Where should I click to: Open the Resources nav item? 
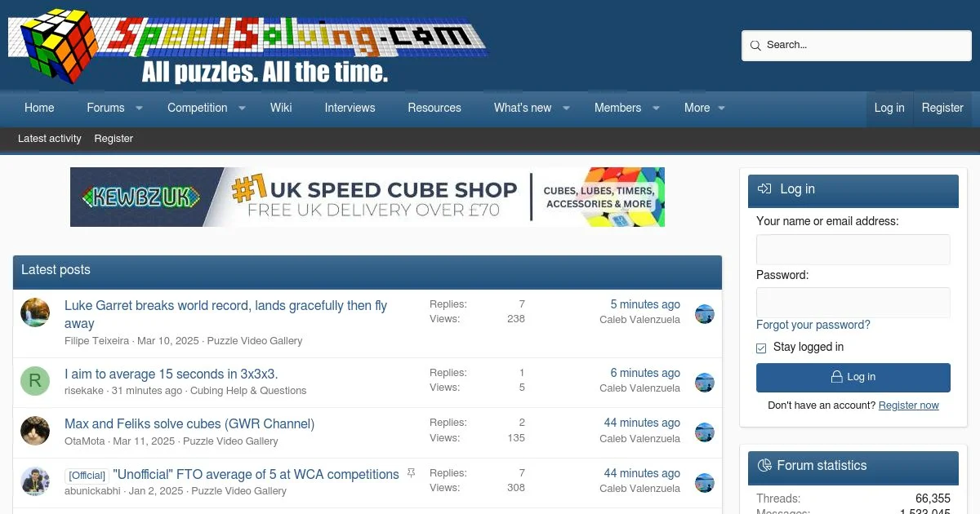434,108
